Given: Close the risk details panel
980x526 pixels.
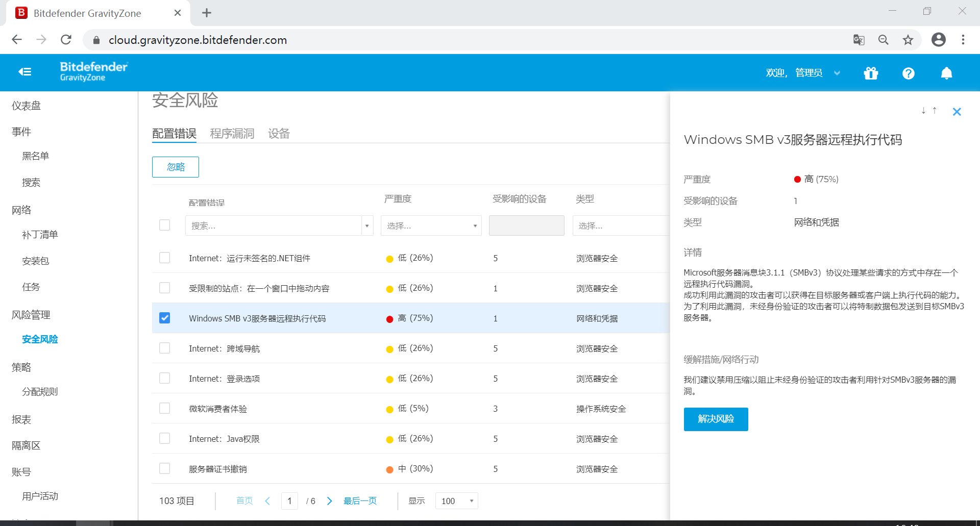Looking at the screenshot, I should (x=957, y=112).
